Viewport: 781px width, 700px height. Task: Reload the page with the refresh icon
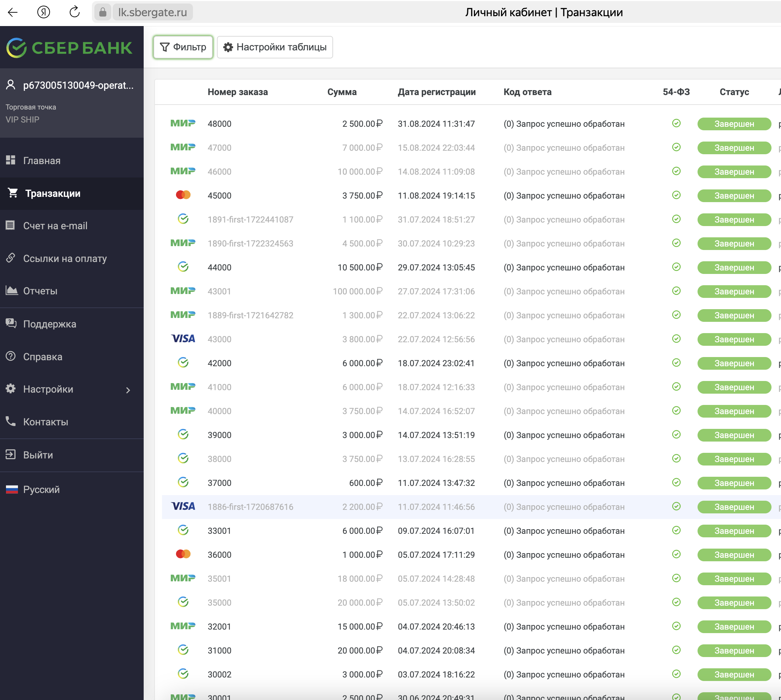point(75,12)
